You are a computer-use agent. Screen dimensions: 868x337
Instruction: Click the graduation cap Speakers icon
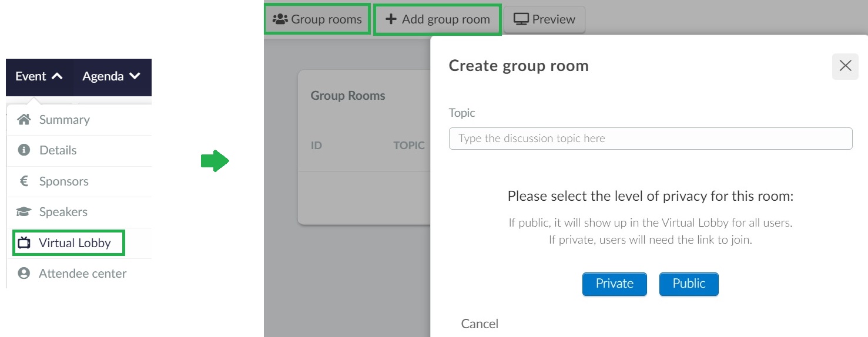pos(24,212)
